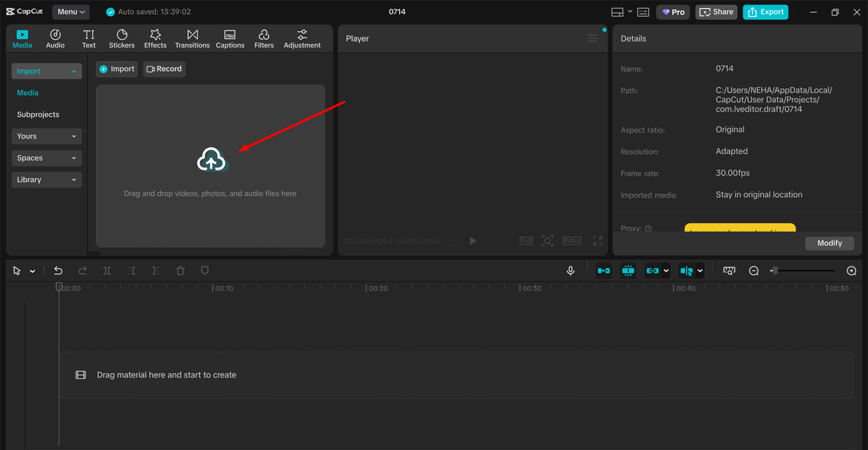Screen dimensions: 868x450
Task: Click the 'Drag material here' track area
Action: point(456,375)
